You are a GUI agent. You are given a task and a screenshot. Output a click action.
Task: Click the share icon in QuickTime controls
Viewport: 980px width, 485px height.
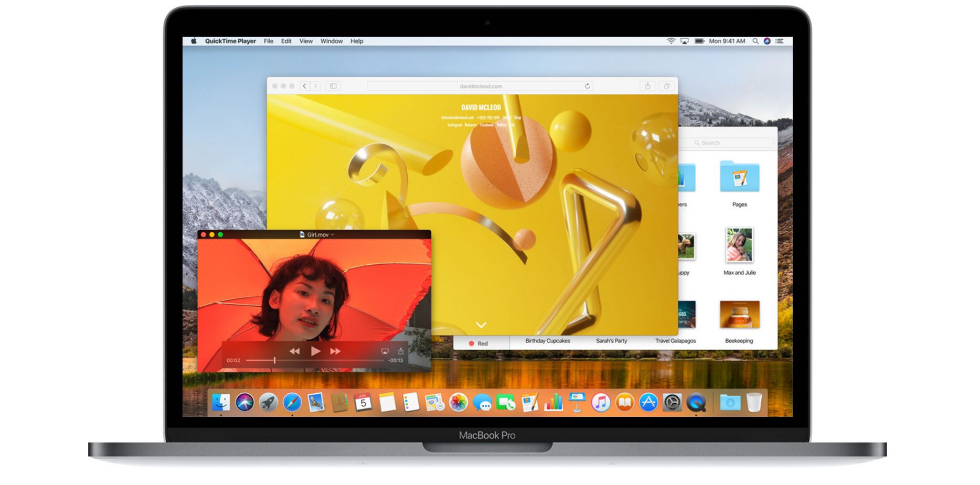click(401, 351)
